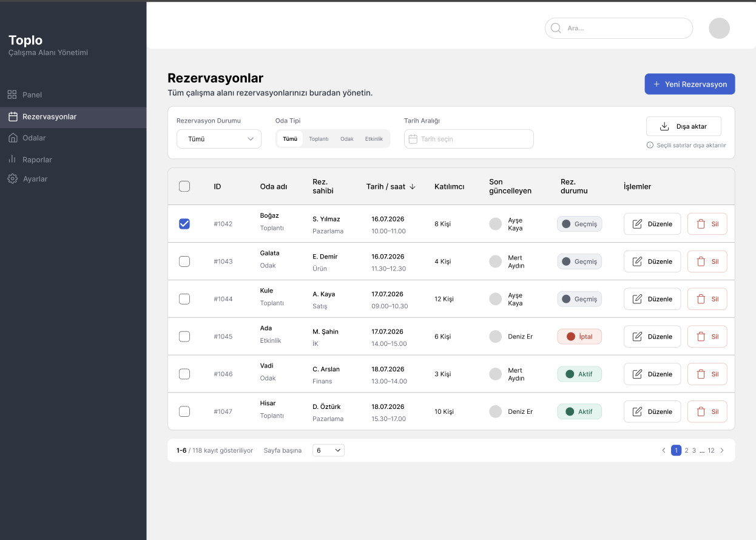The height and width of the screenshot is (540, 756).
Task: Check the row #1044 checkbox
Action: click(184, 299)
